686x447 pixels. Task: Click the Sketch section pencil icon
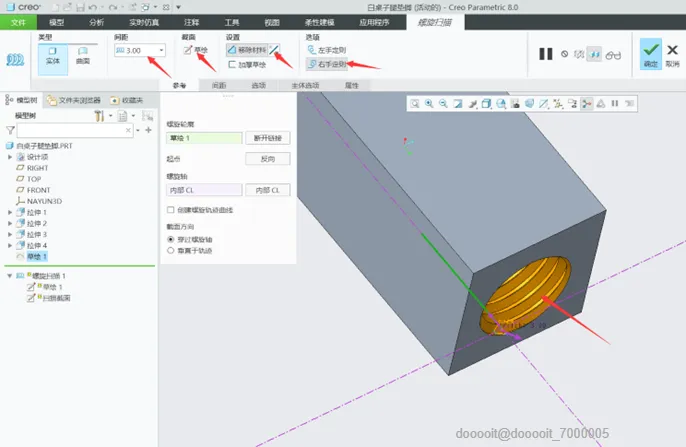click(188, 50)
